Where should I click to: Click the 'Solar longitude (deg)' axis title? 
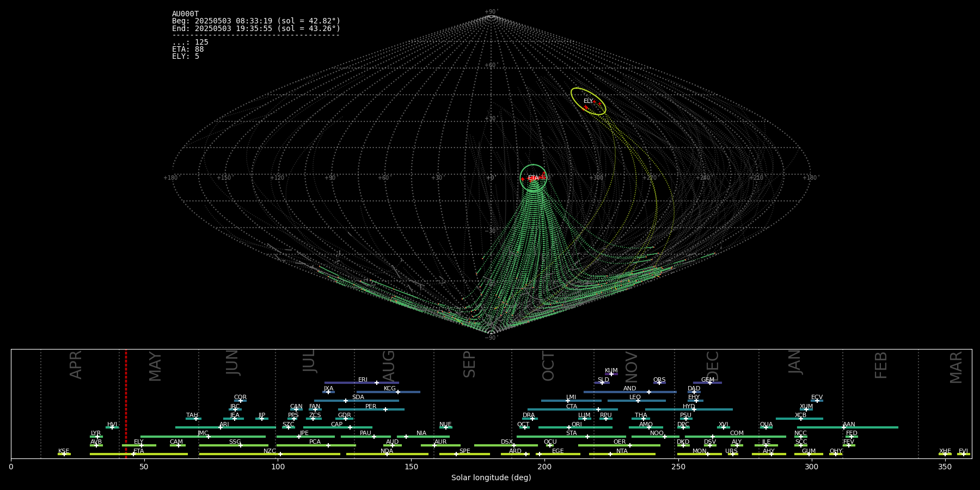[x=491, y=477]
